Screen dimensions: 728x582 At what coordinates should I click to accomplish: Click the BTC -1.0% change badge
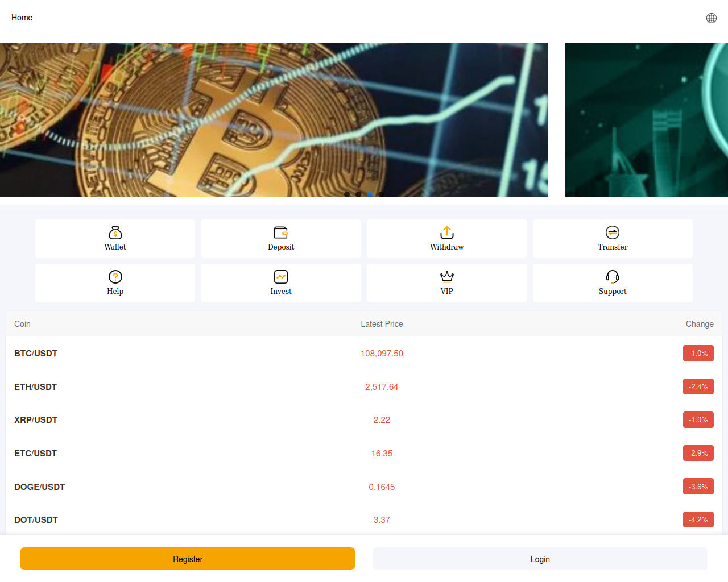pyautogui.click(x=698, y=354)
